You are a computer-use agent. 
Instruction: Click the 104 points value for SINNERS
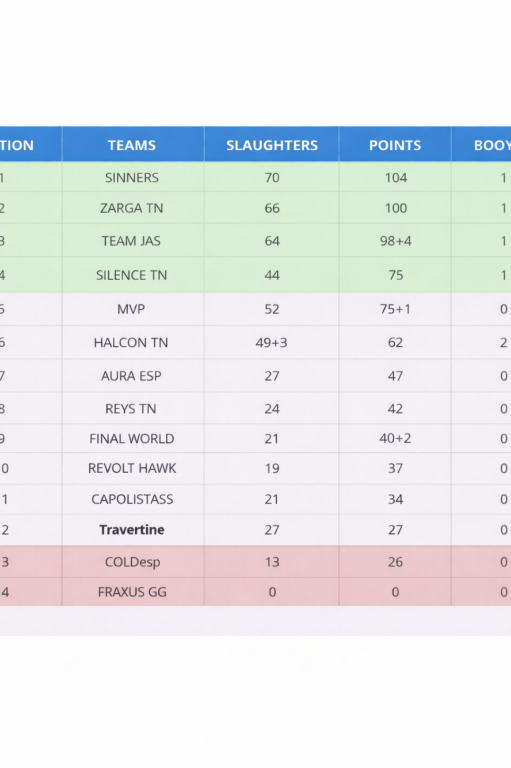pyautogui.click(x=395, y=177)
